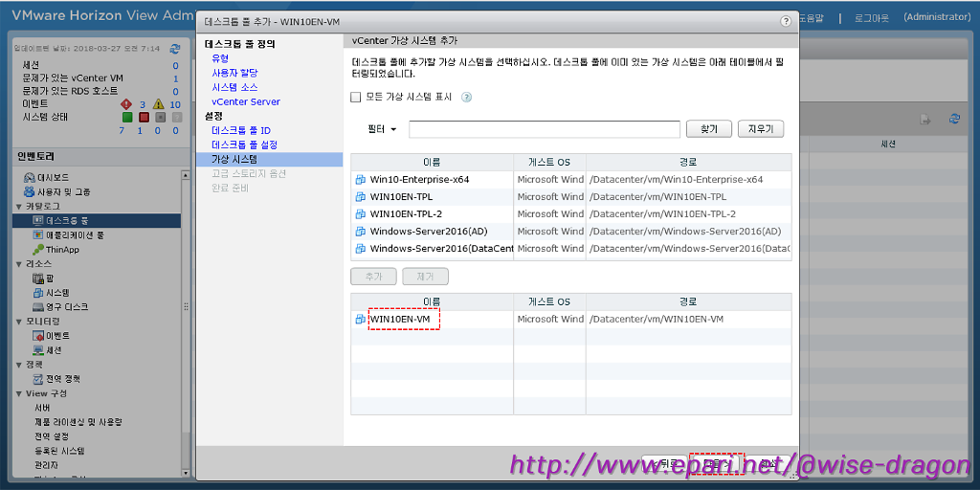Click the 시스템 machines icon in inventory

[37, 293]
